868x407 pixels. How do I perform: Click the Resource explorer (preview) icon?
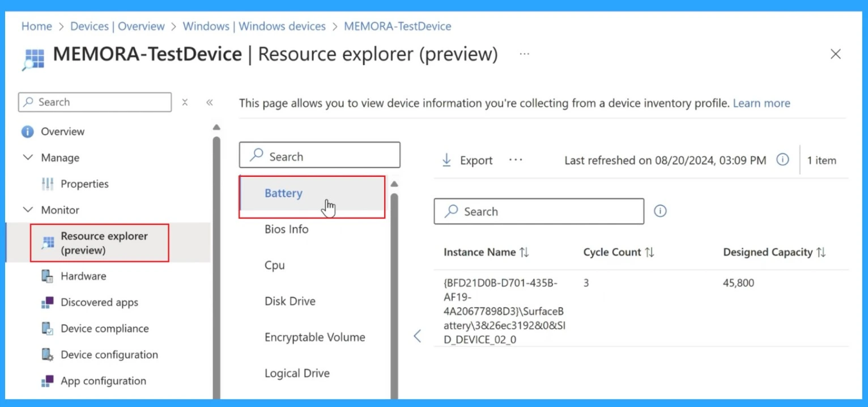coord(48,243)
